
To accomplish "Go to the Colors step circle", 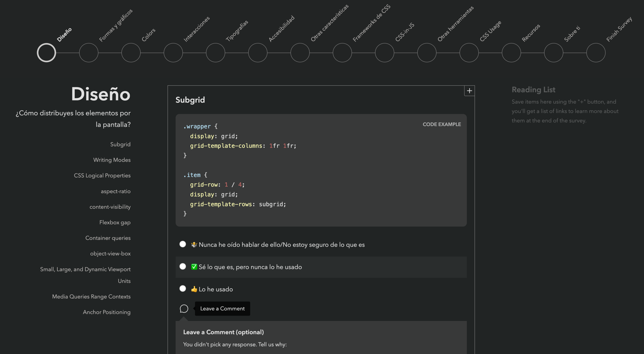I will pyautogui.click(x=131, y=53).
